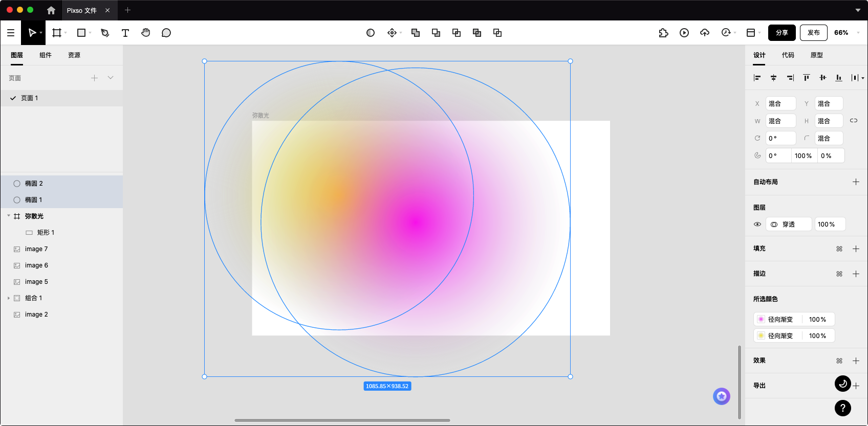Open the plugins puzzle icon
Image resolution: width=868 pixels, height=426 pixels.
coord(664,33)
